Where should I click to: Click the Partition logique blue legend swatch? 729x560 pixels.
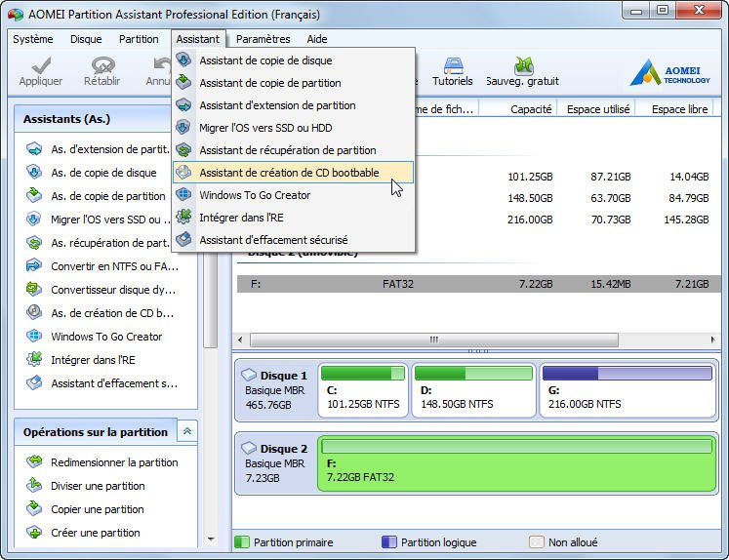click(389, 541)
